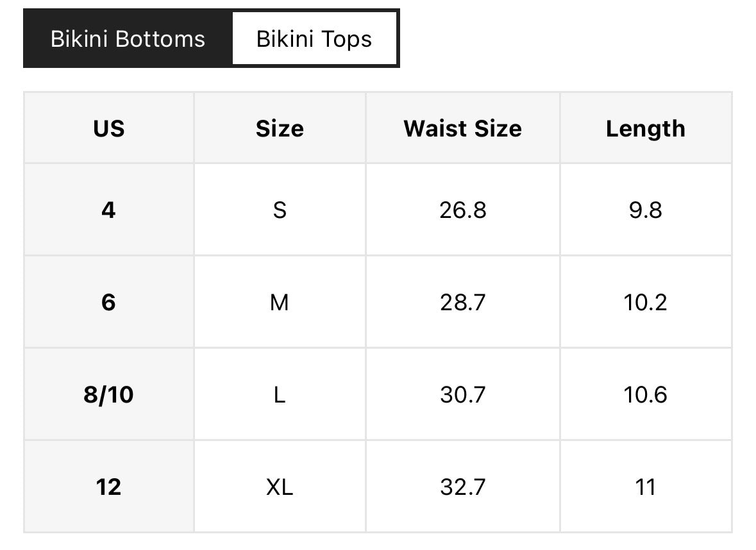Click the 26.8 waist size value

click(x=463, y=210)
